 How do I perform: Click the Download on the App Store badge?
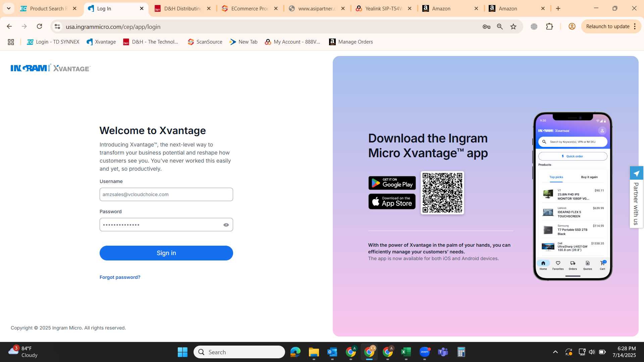pos(392,201)
